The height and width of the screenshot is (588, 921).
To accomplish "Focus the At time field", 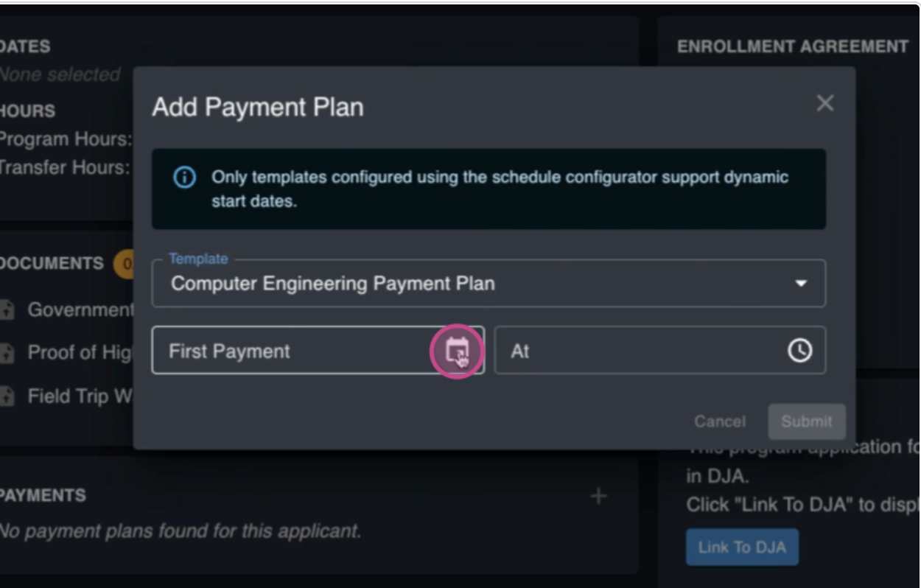I will 660,351.
